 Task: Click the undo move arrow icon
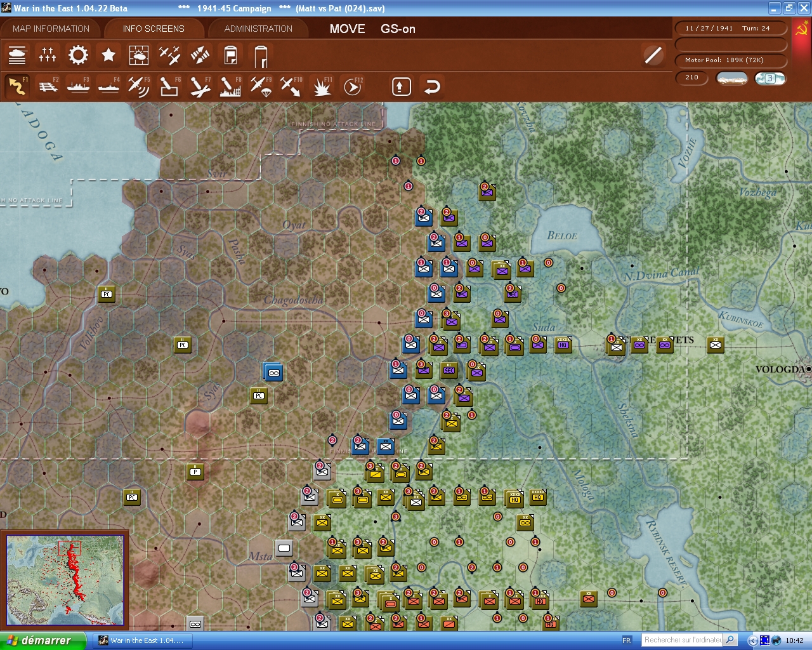click(x=432, y=86)
